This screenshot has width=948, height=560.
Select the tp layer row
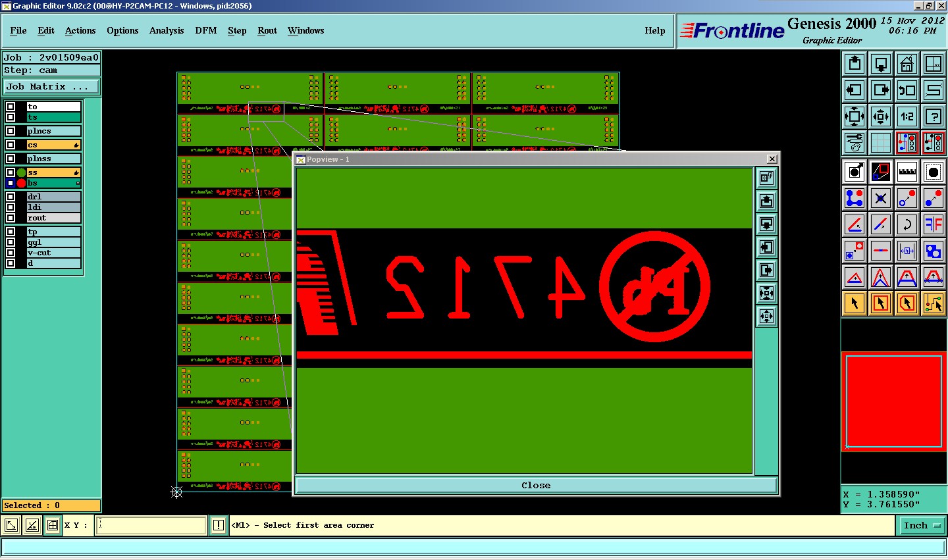(x=53, y=232)
